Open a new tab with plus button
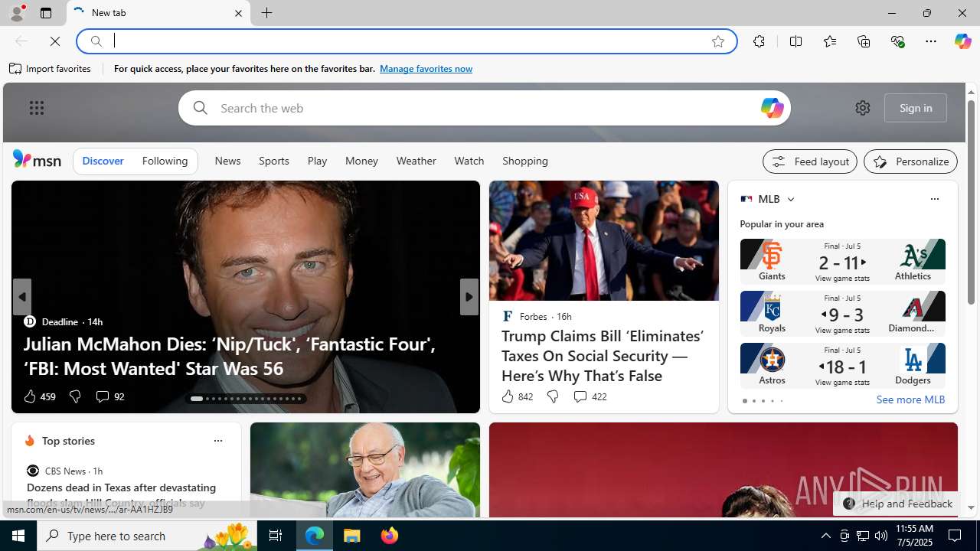Viewport: 980px width, 551px height. click(x=266, y=13)
